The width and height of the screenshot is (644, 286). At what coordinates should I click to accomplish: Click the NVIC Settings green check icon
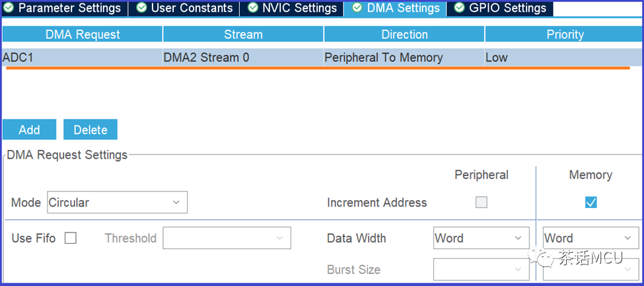[x=254, y=8]
